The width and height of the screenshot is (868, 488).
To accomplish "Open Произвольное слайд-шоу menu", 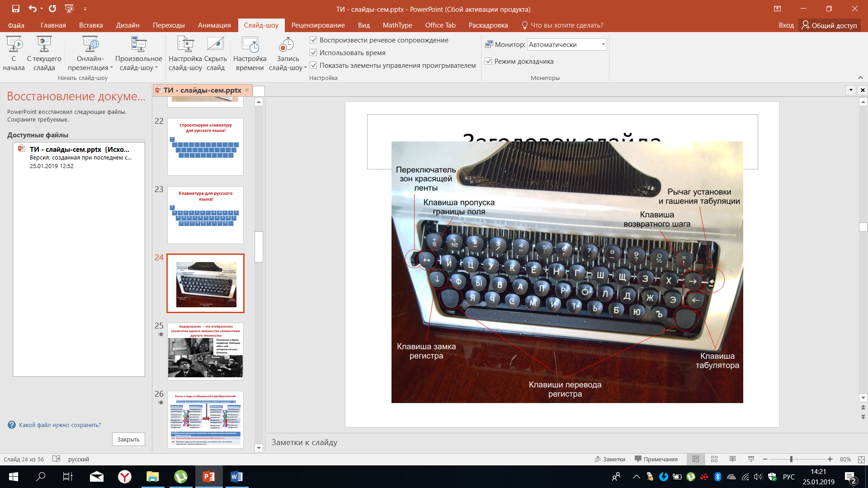I will (x=139, y=53).
